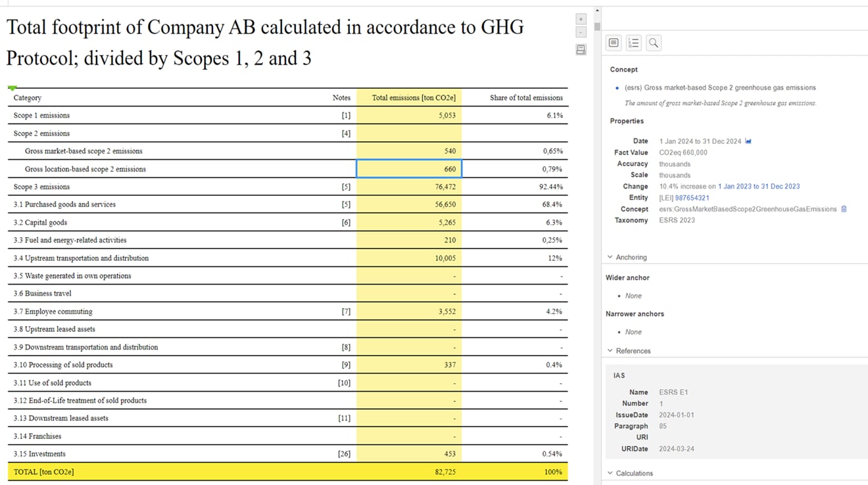Click the print document icon
This screenshot has width=868, height=485.
[x=581, y=50]
